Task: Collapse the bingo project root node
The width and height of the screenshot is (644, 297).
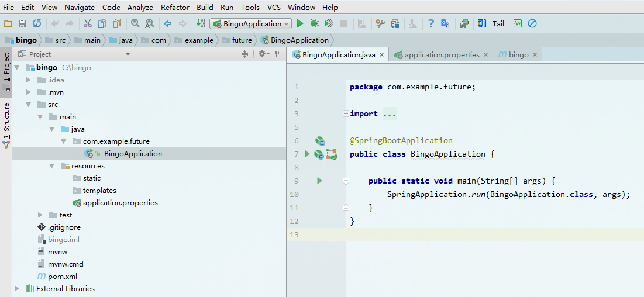Action: (17, 67)
